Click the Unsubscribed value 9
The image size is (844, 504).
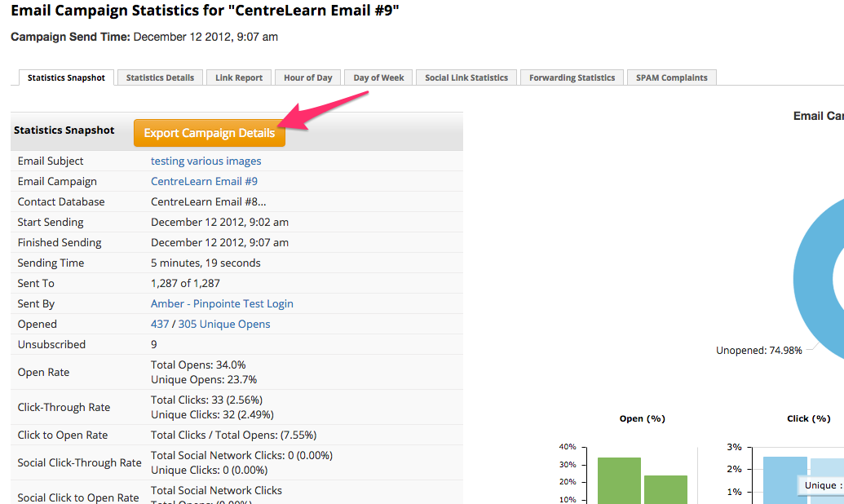pos(154,345)
